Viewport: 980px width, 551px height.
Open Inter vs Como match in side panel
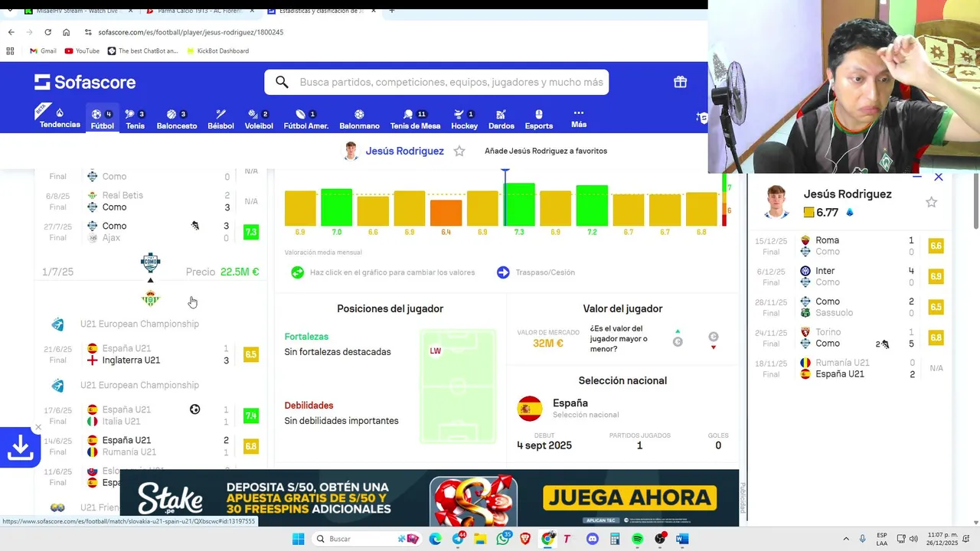point(848,276)
